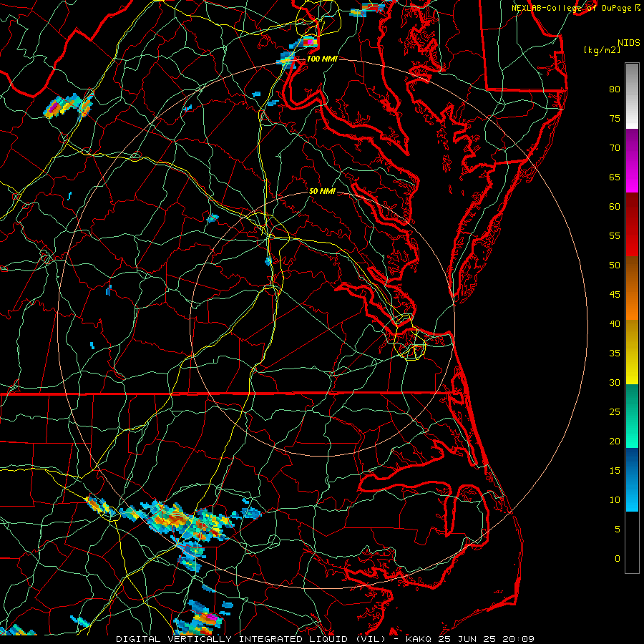This screenshot has height=644, width=644.
Task: Select the 65 value on the scale
Action: [615, 177]
